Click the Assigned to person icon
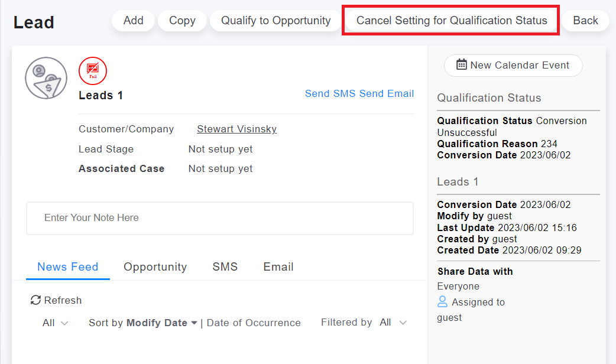 (442, 302)
